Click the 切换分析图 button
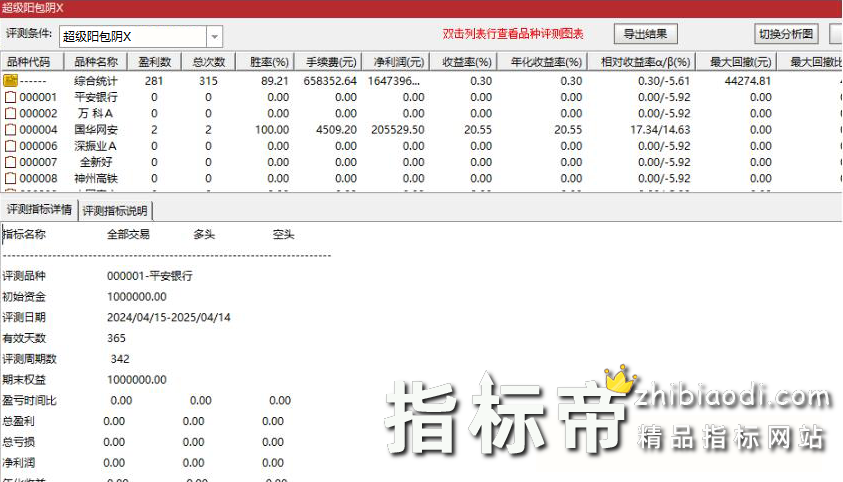Viewport: 843px width, 482px height. click(785, 34)
